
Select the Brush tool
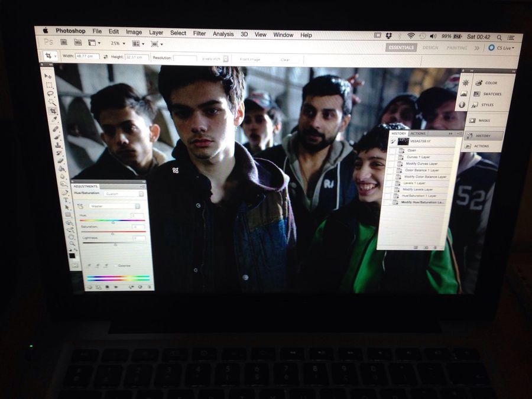[57, 137]
